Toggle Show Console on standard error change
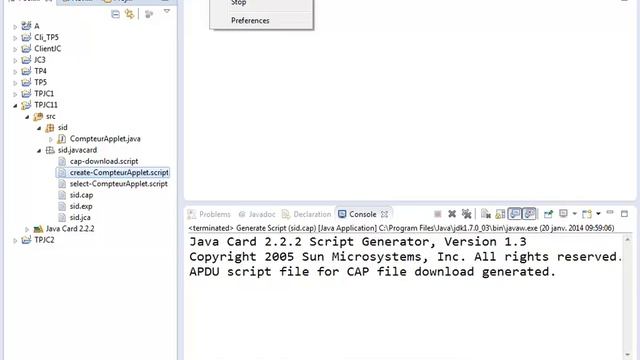This screenshot has height=360, width=640. coord(529,213)
